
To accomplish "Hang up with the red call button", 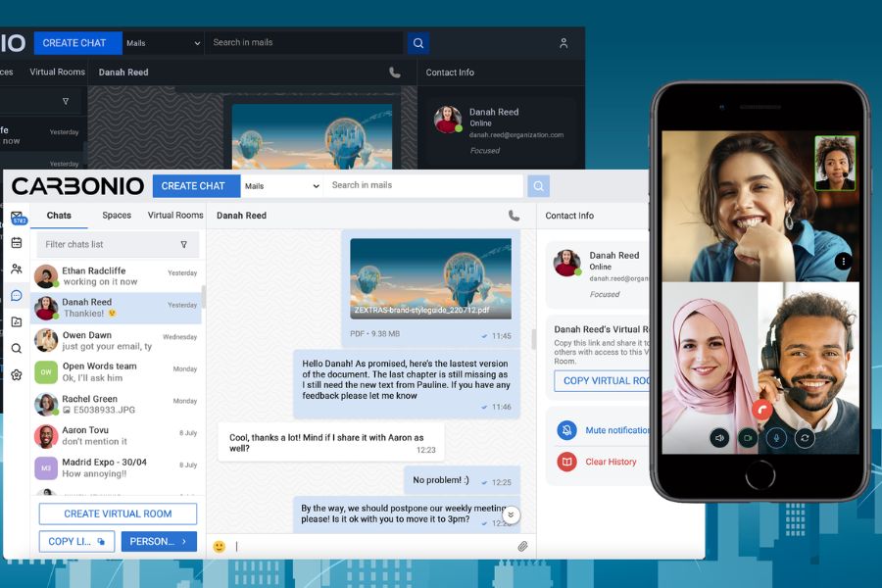I will (x=761, y=410).
